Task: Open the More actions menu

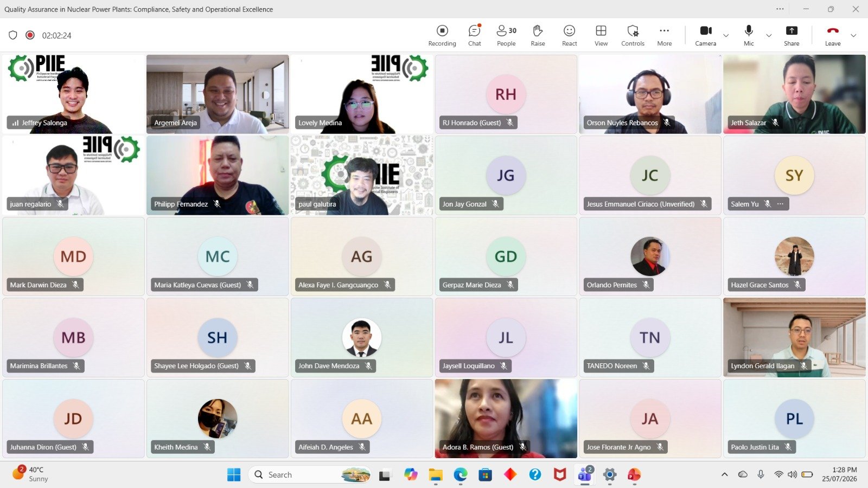Action: pos(664,35)
